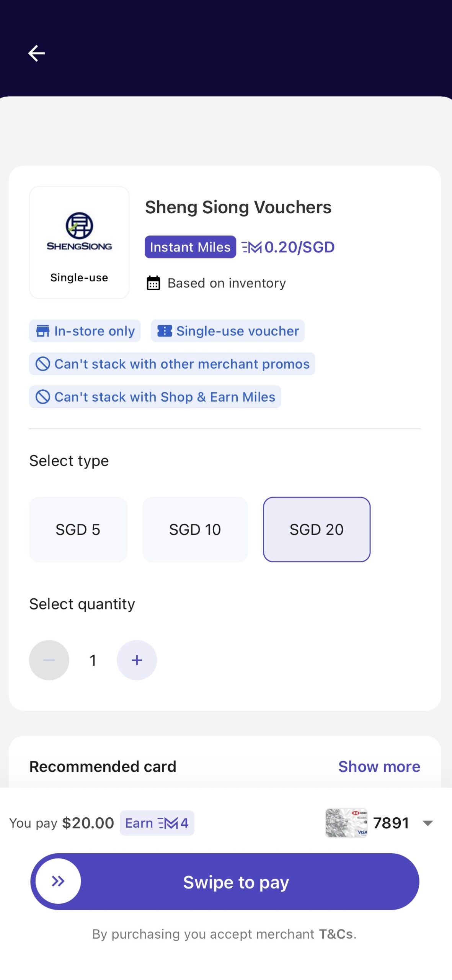Tap the miles icon next to 0.20/SGD
Viewport: 452px width, 980px height.
point(251,247)
